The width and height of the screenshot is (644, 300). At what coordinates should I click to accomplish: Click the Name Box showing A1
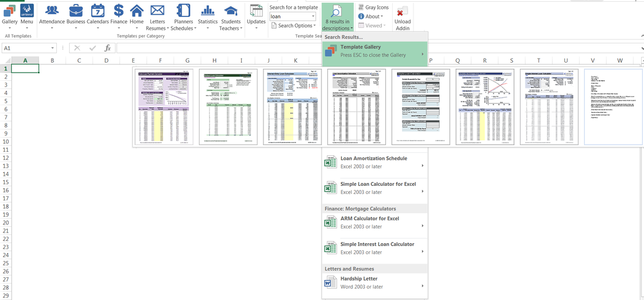pyautogui.click(x=25, y=48)
